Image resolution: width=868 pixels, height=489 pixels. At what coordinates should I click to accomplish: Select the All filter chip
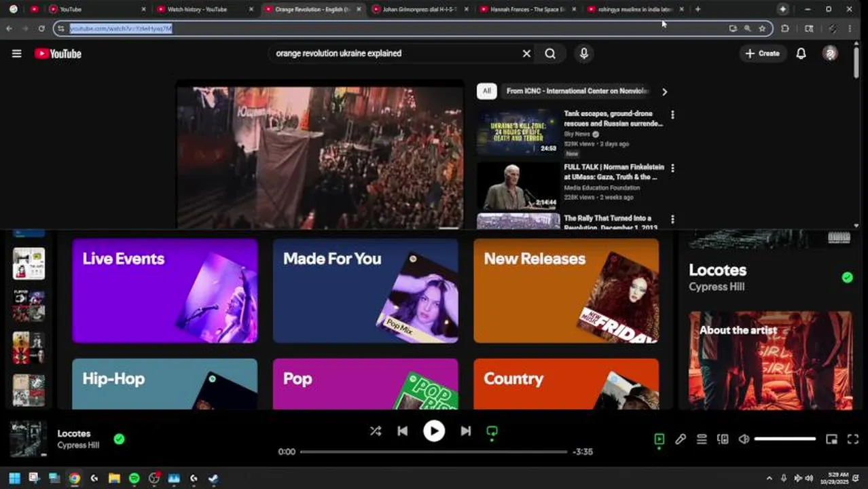(x=486, y=91)
